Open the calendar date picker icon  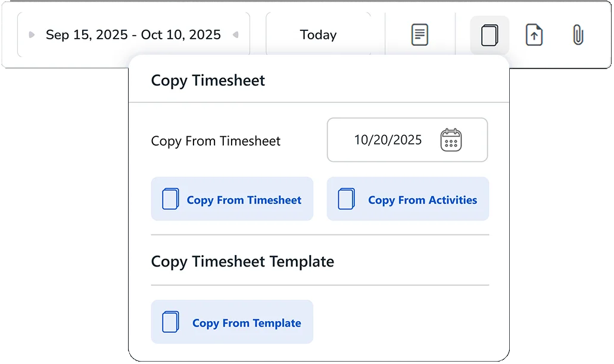tap(451, 140)
